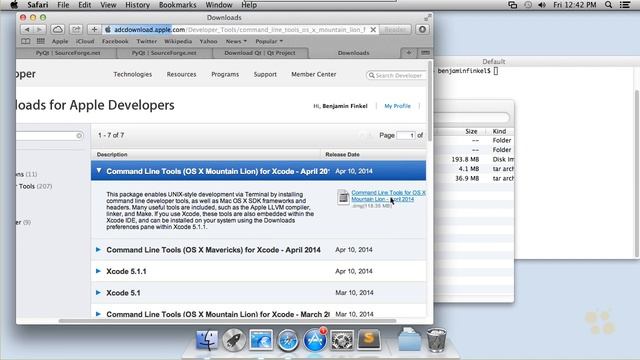Open the Edit menu
This screenshot has width=640, height=360.
[x=84, y=5]
